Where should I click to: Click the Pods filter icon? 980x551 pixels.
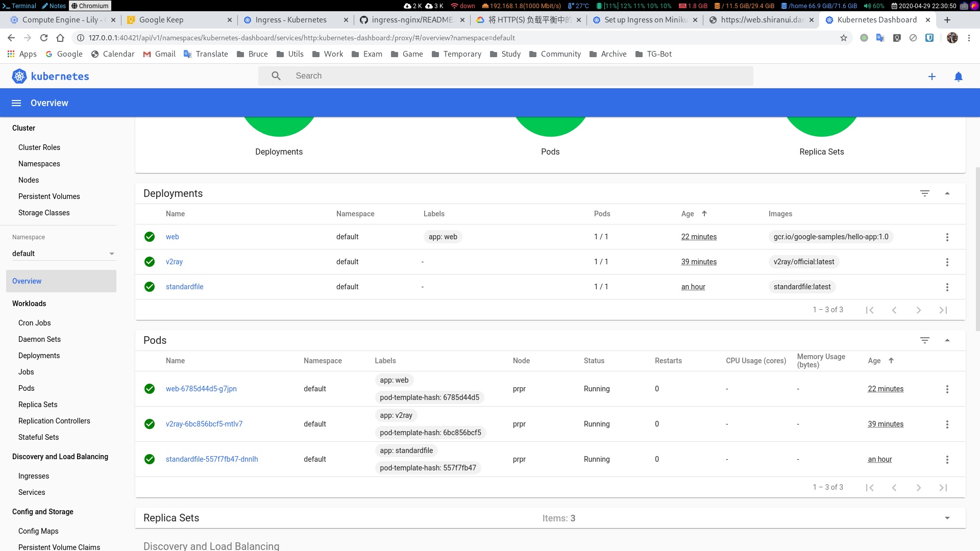tap(924, 340)
